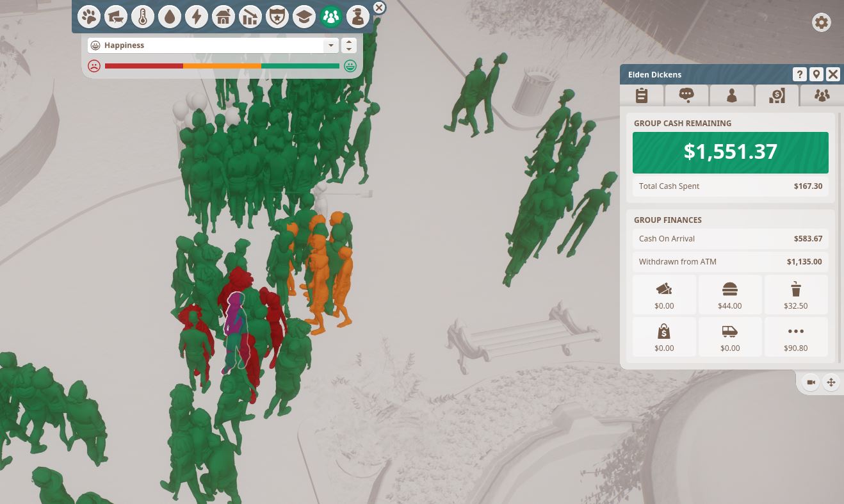Open the Happiness heat map dropdown

click(x=213, y=45)
